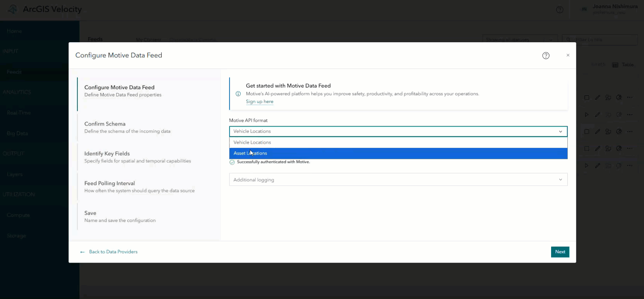Click the globe icon on the fourth feed row
Viewport: 644px width, 299px height.
(619, 148)
